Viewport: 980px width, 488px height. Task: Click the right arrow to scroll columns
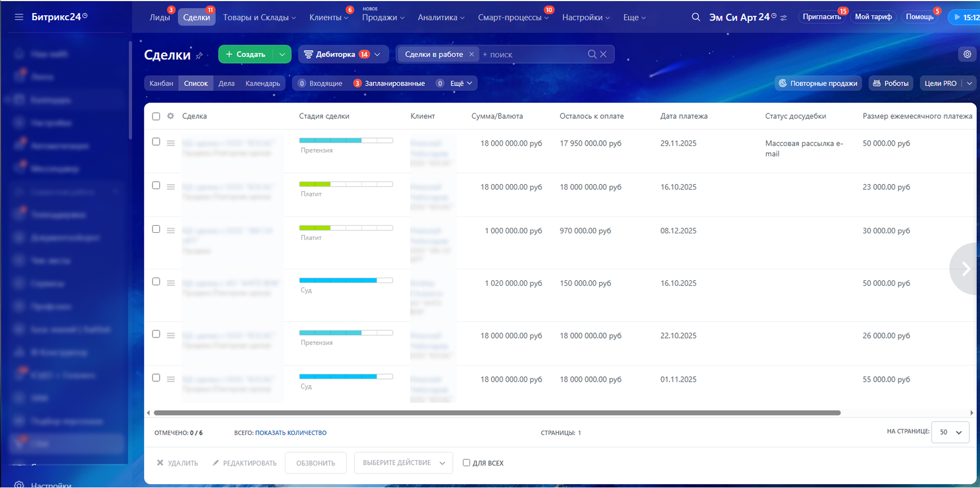[x=965, y=269]
